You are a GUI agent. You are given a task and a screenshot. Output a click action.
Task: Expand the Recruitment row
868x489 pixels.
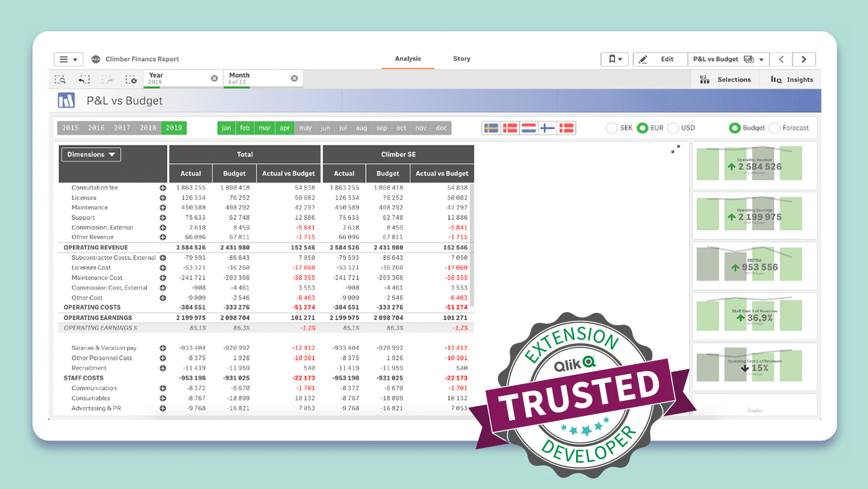point(163,368)
